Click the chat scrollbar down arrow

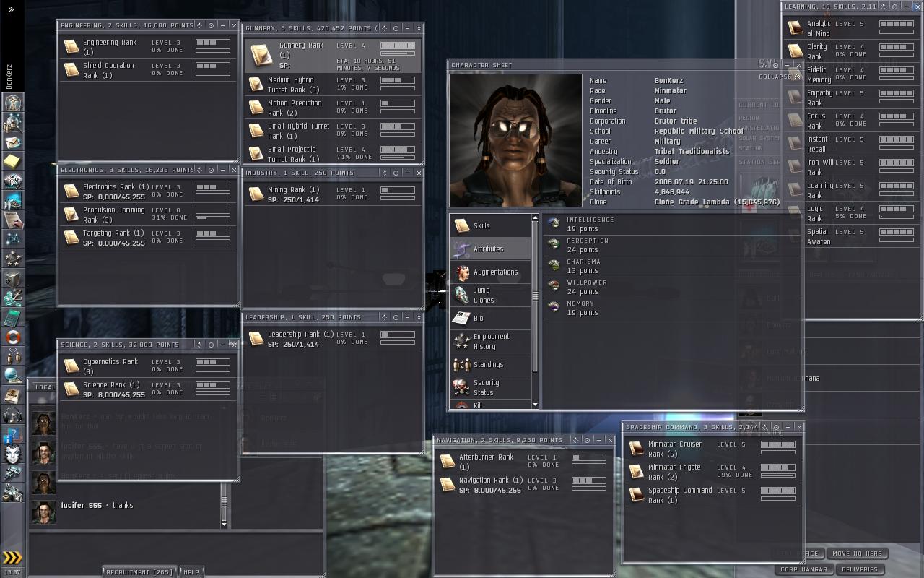pos(224,524)
